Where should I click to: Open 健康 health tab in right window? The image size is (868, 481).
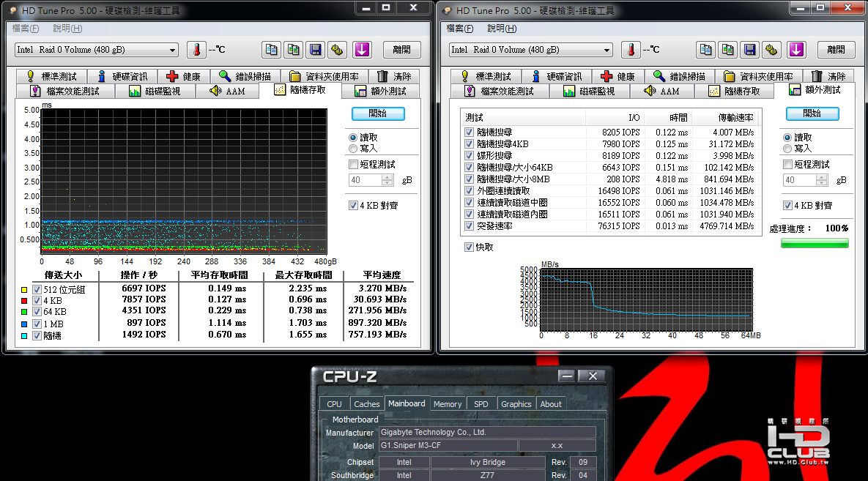tap(618, 76)
